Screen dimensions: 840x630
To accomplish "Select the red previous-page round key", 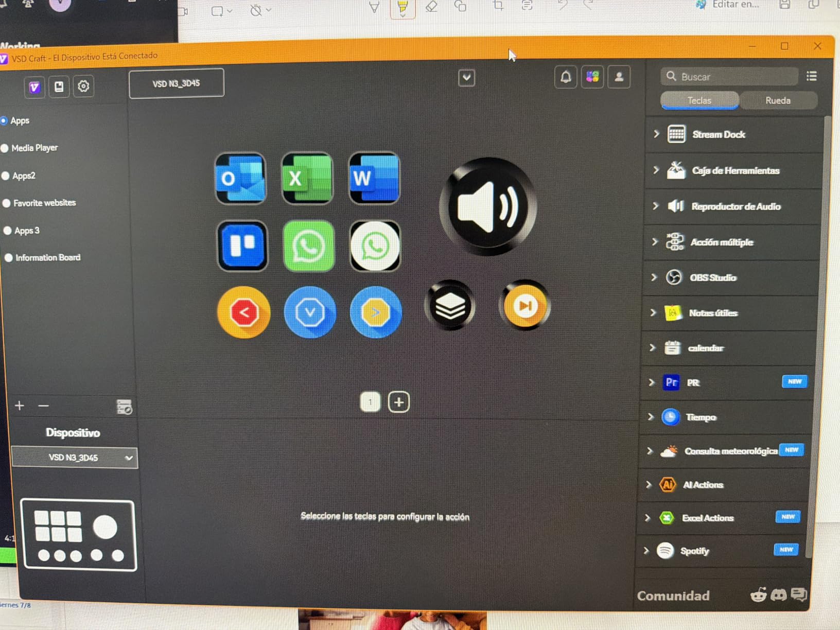I will 244,312.
